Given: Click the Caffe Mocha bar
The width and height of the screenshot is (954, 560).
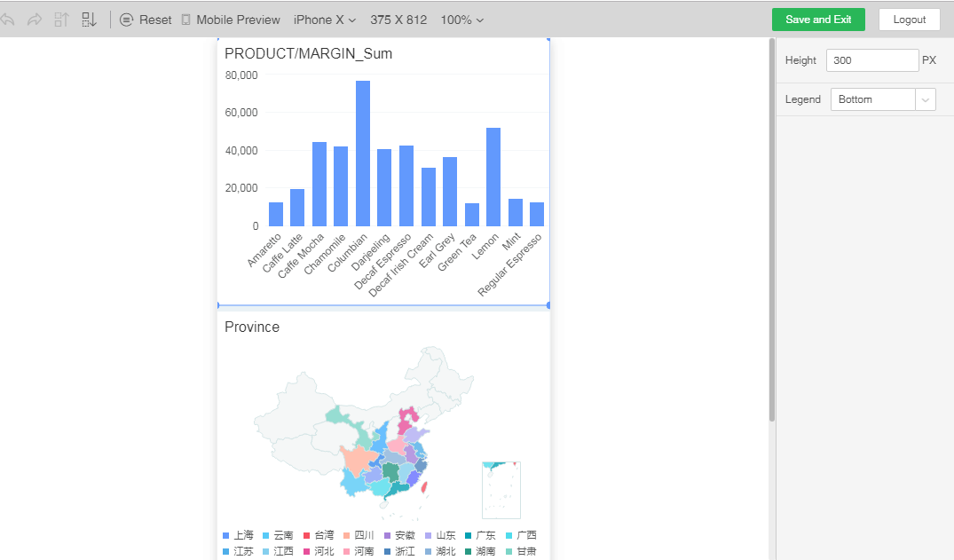Looking at the screenshot, I should tap(319, 185).
